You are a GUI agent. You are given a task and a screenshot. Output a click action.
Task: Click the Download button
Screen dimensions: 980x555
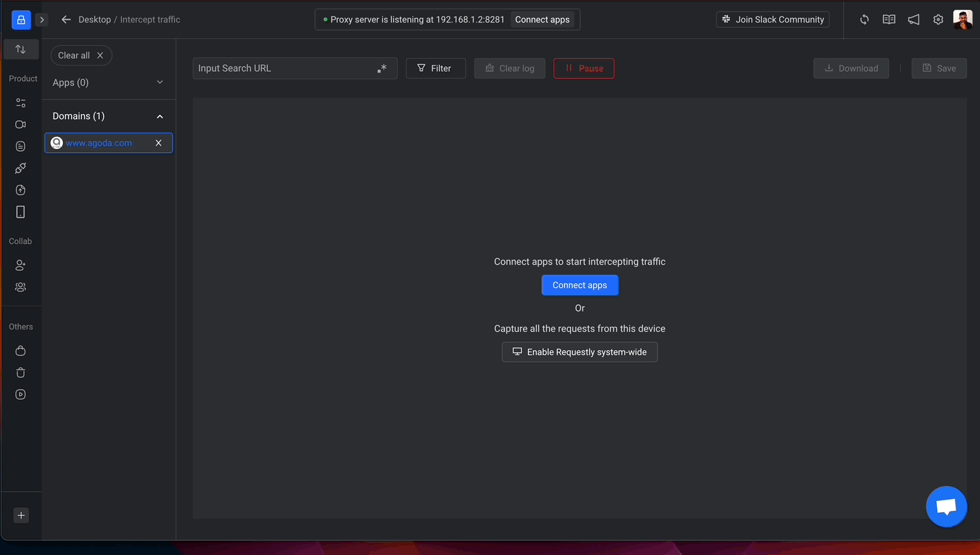tap(851, 68)
